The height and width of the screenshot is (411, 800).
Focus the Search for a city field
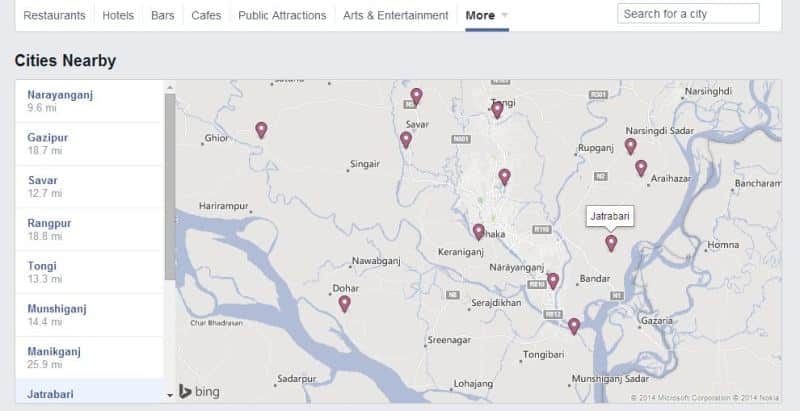click(688, 14)
